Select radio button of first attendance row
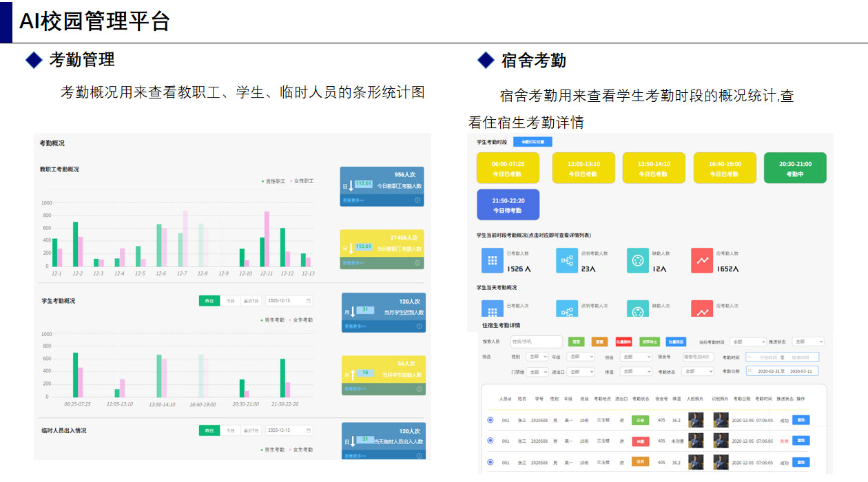868x482 pixels. 490,420
